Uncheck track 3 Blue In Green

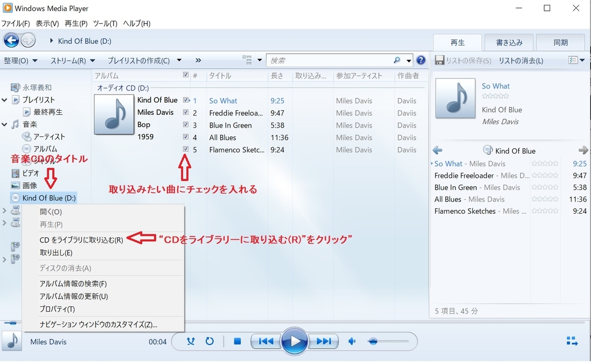tap(186, 125)
